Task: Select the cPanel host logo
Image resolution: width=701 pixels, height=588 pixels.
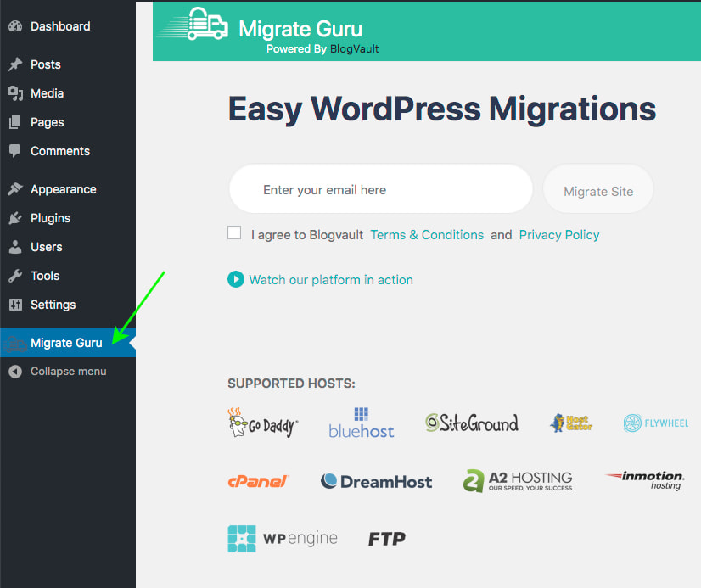Action: point(258,481)
